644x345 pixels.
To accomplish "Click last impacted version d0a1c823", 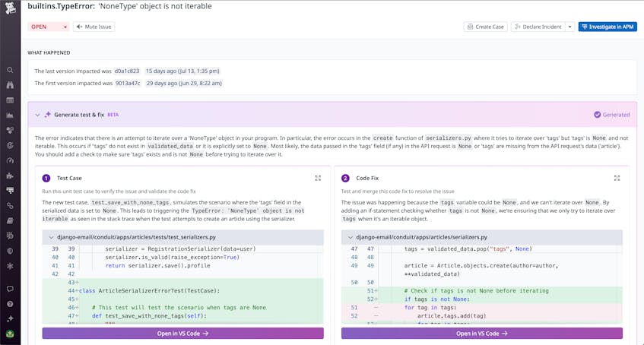I will [x=127, y=71].
